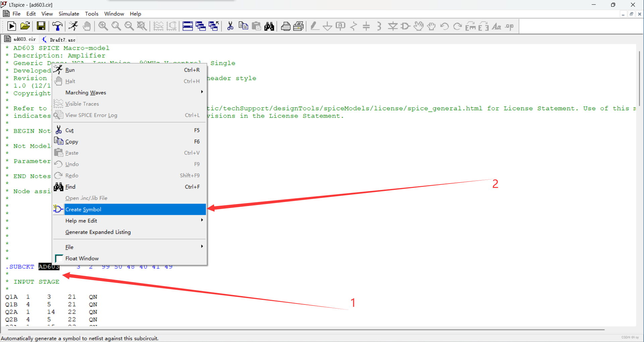Open the View menu in the menu bar
This screenshot has width=644, height=342.
coord(47,14)
